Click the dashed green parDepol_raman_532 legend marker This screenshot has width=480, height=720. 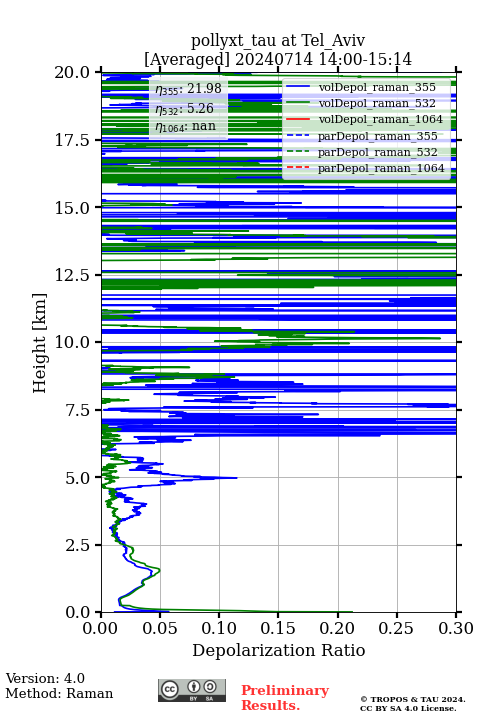(298, 152)
